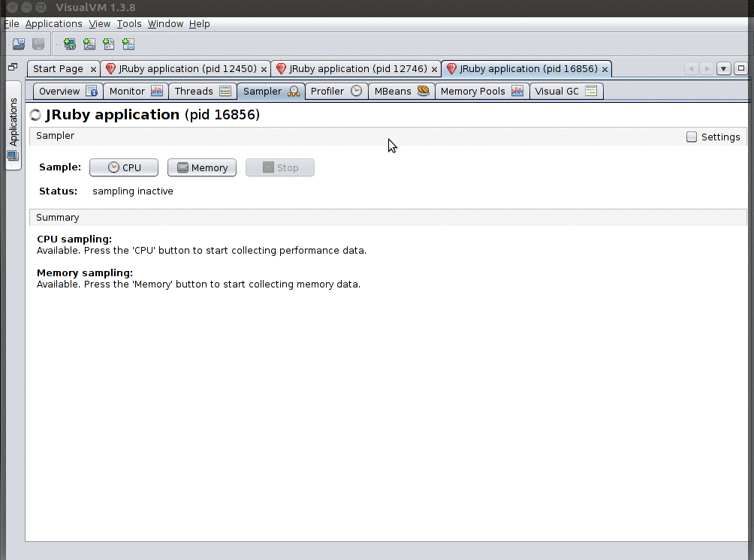Close the pid 12450 tab

click(264, 70)
